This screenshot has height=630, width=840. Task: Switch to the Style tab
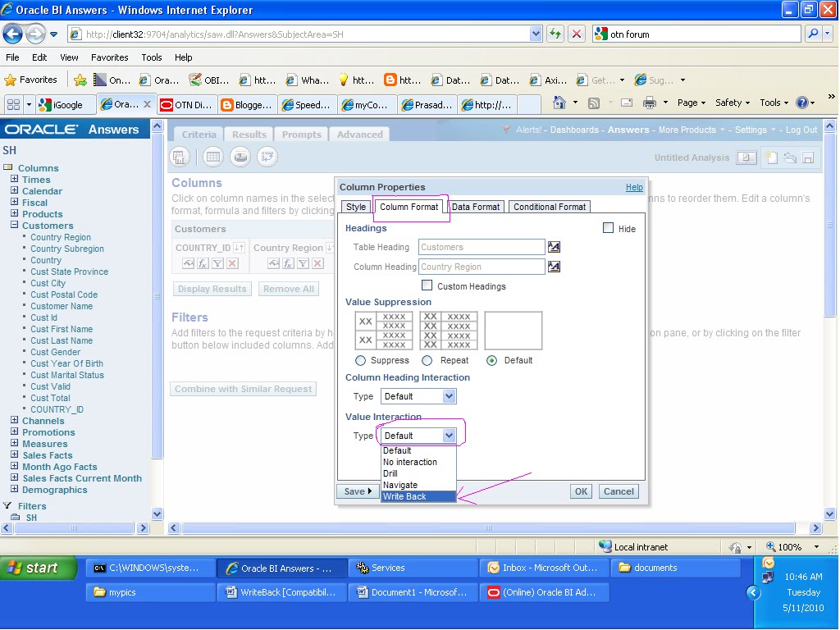356,207
